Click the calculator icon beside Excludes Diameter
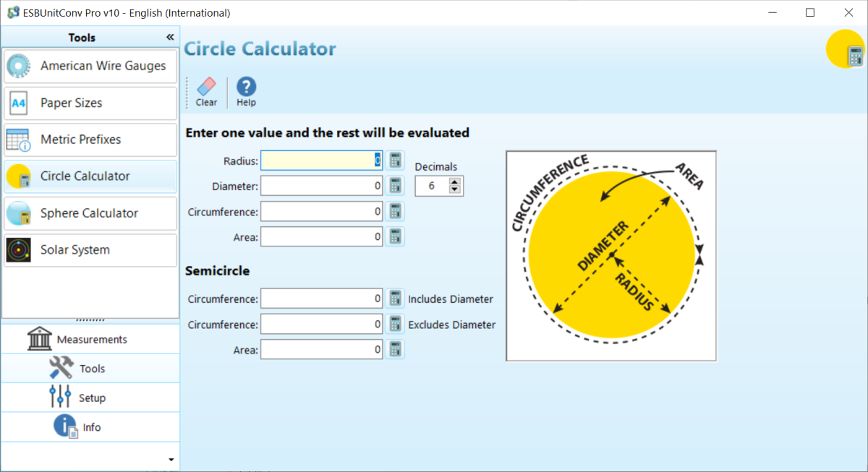 click(395, 323)
